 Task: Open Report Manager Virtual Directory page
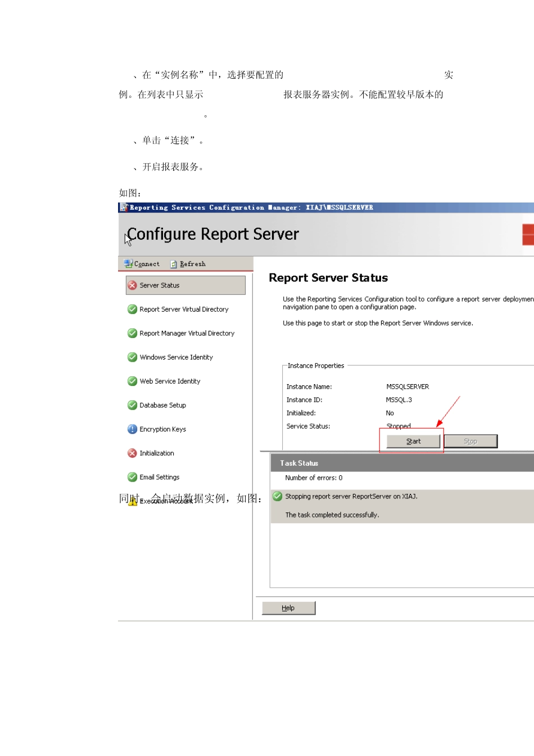click(x=187, y=334)
